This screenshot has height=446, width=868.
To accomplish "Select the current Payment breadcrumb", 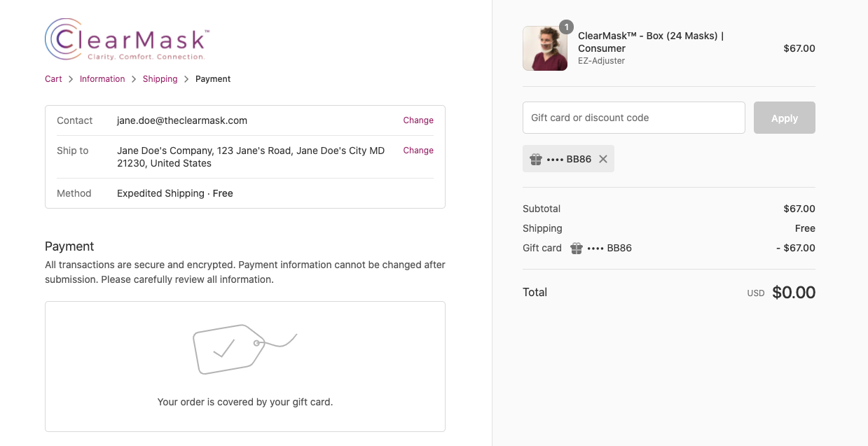I will [213, 79].
